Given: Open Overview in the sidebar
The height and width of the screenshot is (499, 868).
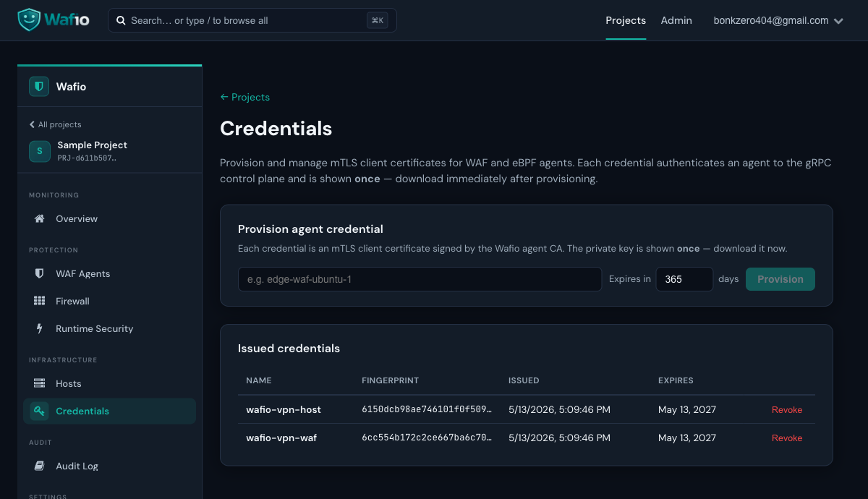Looking at the screenshot, I should 109,218.
